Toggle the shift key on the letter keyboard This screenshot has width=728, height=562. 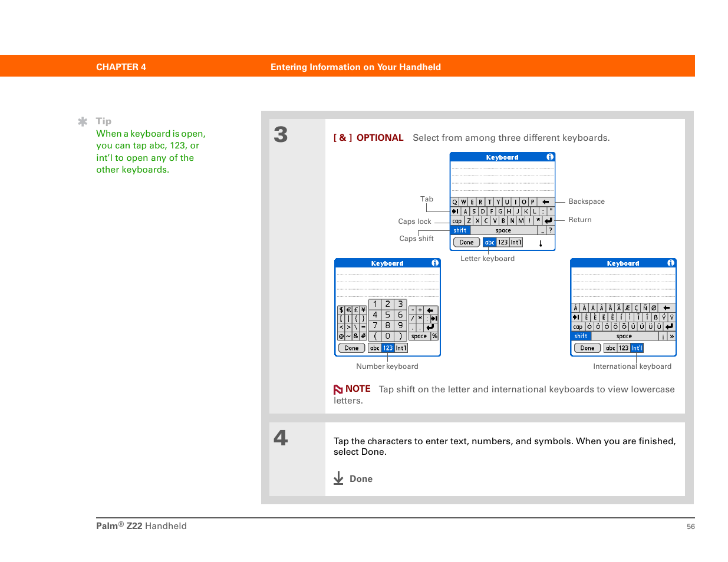click(x=460, y=230)
